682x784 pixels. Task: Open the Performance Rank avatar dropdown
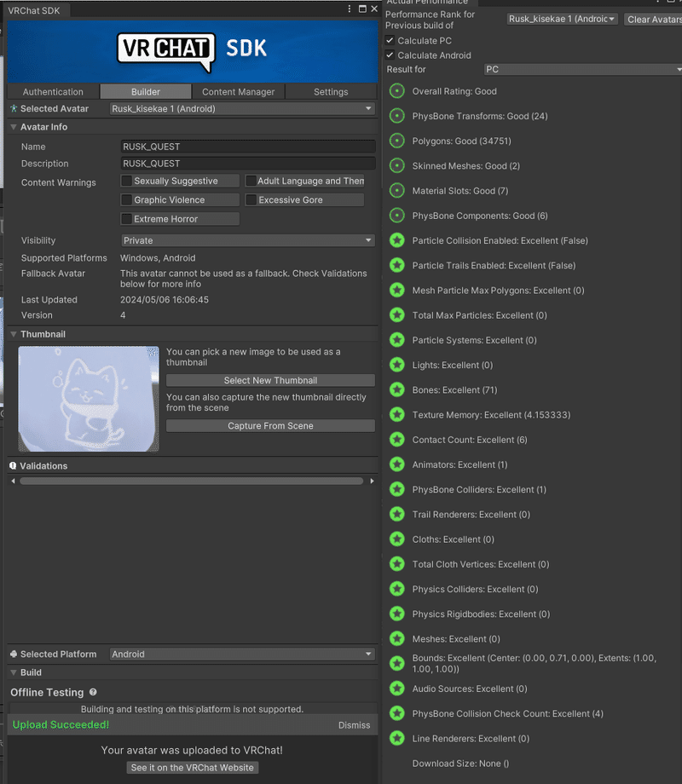pos(562,19)
